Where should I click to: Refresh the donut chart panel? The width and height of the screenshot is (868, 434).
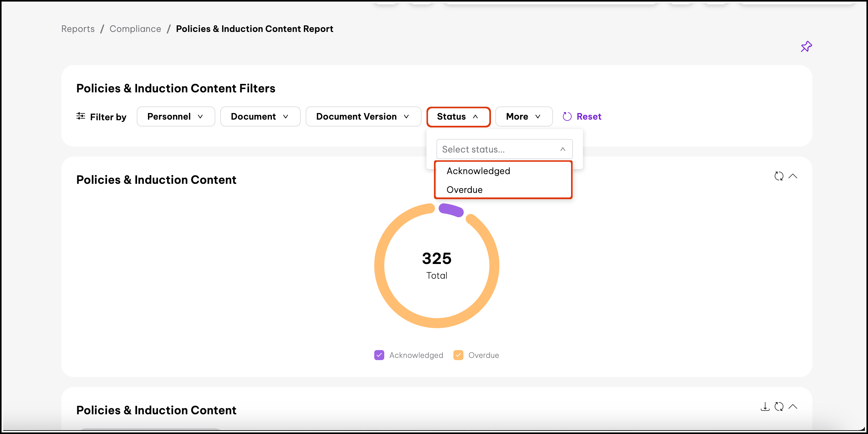pos(779,176)
